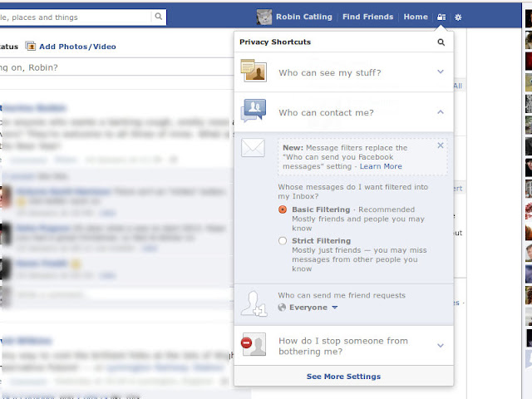532x399 pixels.
Task: Dismiss the New message filters notice
Action: pyautogui.click(x=441, y=145)
